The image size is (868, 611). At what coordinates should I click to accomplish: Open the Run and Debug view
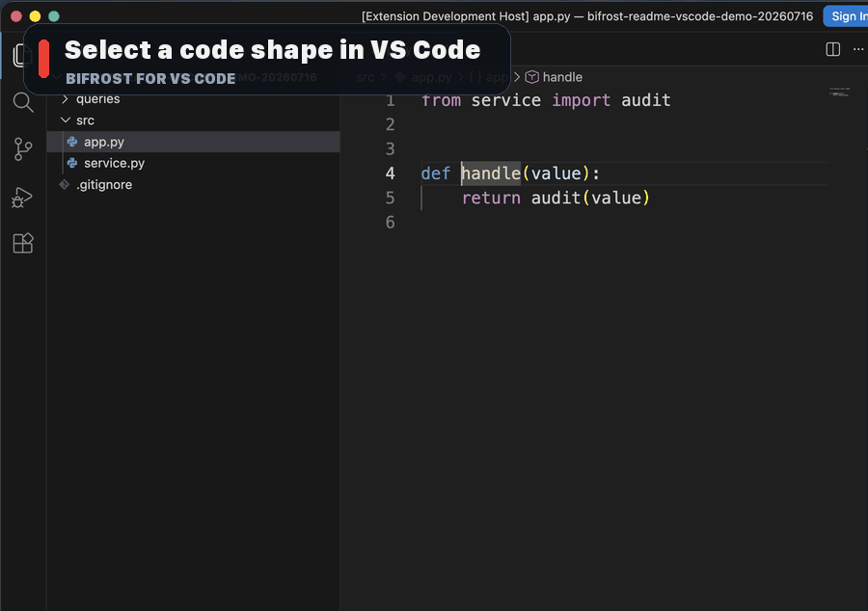22,197
